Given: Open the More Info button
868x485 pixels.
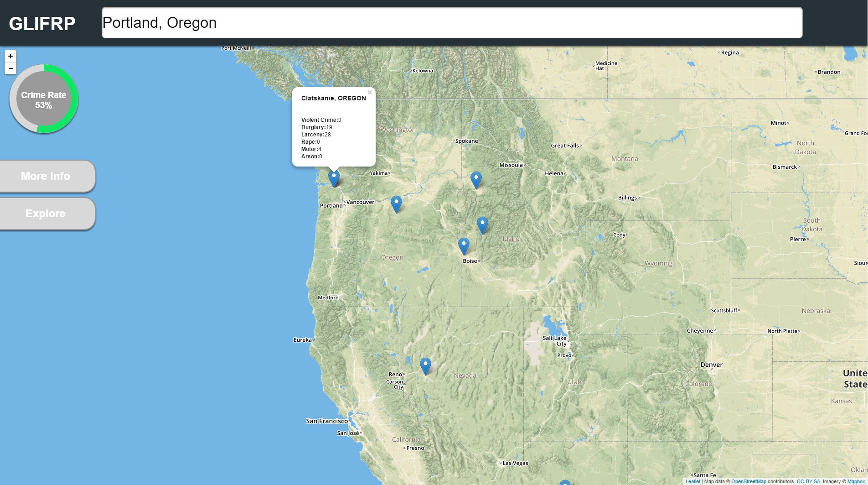Looking at the screenshot, I should point(47,176).
